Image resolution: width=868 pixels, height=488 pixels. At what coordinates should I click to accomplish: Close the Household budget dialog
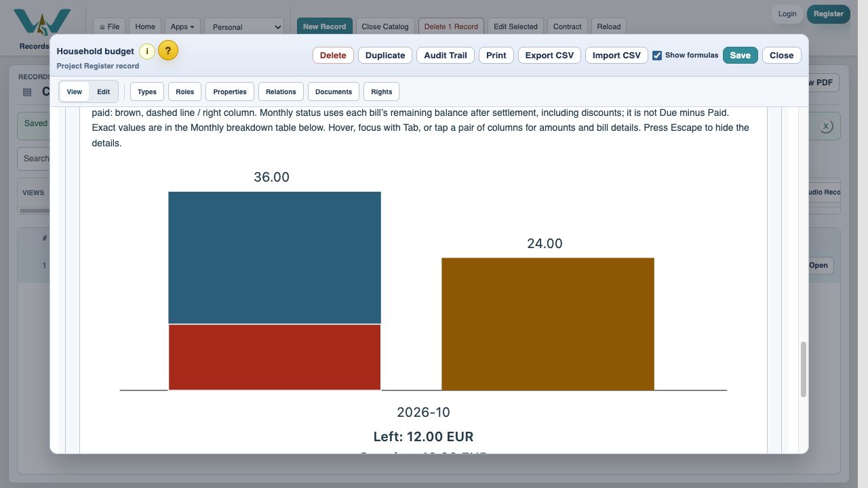click(x=782, y=56)
